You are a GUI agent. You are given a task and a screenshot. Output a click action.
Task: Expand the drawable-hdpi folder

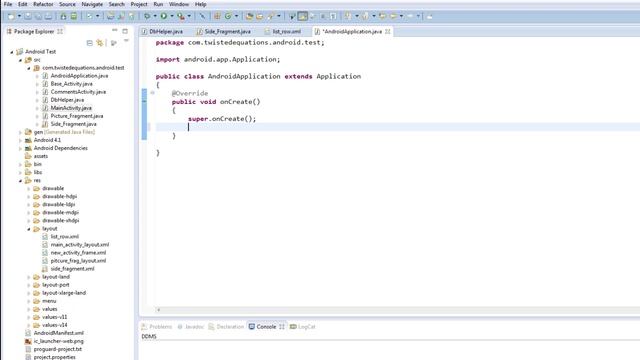[x=29, y=196]
